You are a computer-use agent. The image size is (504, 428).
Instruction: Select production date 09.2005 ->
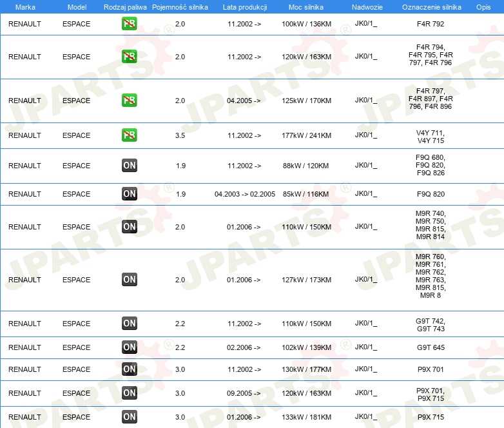click(x=244, y=393)
